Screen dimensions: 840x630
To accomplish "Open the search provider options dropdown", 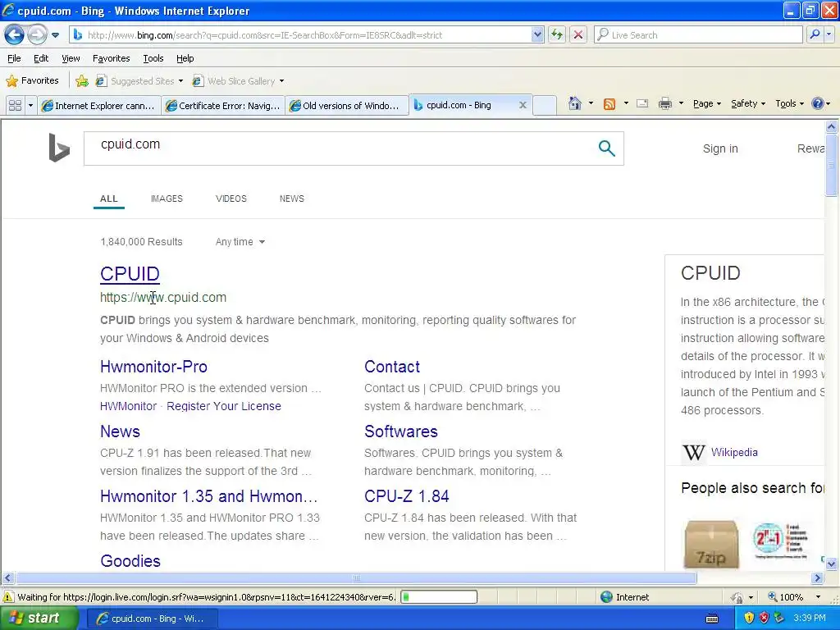I will tap(829, 35).
